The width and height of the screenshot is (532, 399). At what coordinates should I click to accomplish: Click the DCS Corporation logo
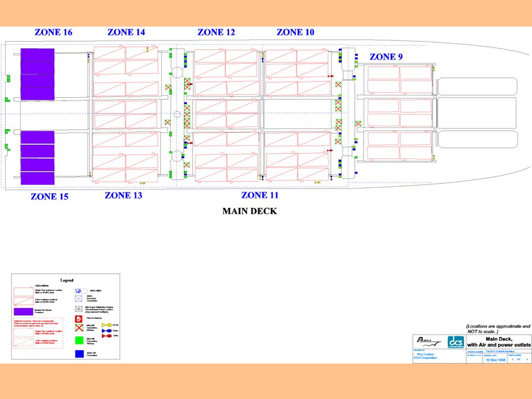456,342
